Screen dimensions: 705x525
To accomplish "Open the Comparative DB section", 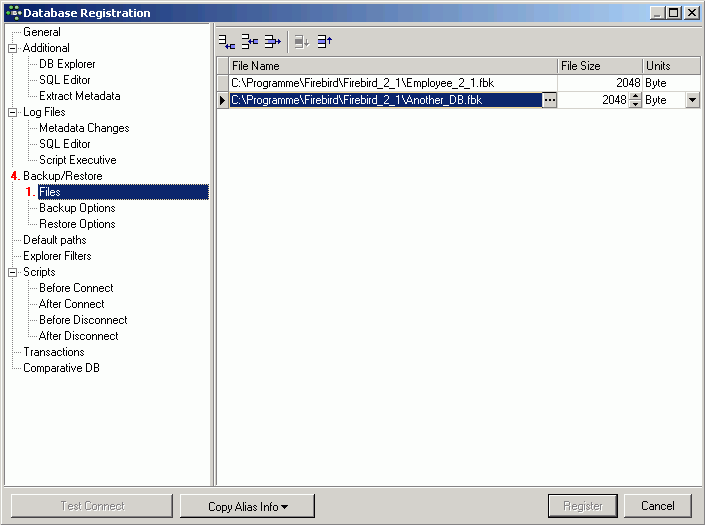I will point(61,368).
